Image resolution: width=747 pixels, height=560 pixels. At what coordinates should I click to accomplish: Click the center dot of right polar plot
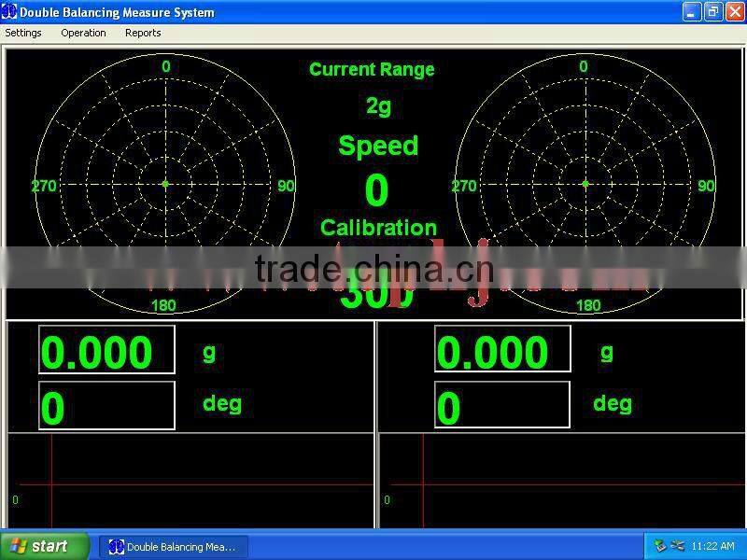(x=585, y=184)
